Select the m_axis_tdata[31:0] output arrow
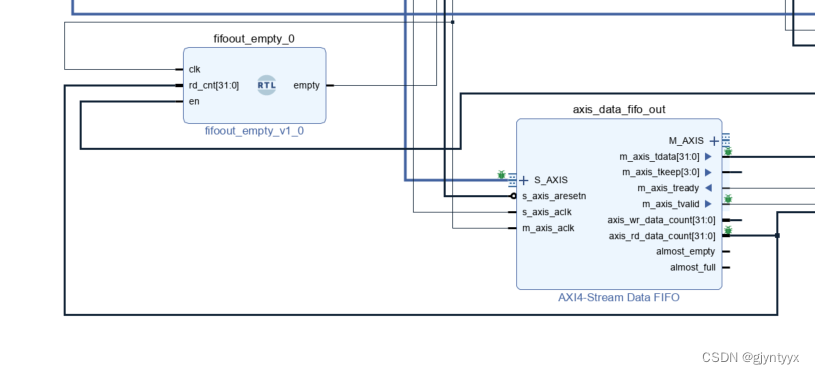 (708, 156)
